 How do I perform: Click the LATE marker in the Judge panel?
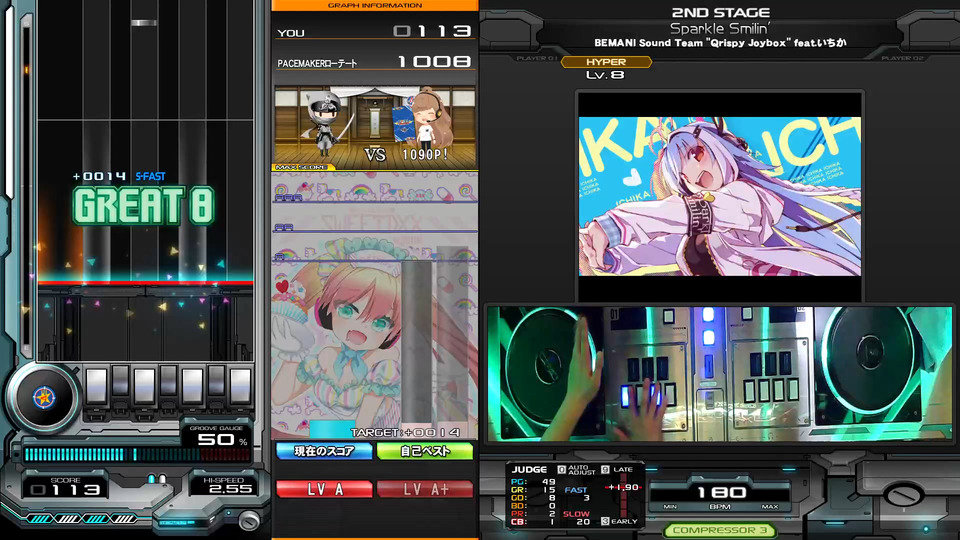[618, 470]
